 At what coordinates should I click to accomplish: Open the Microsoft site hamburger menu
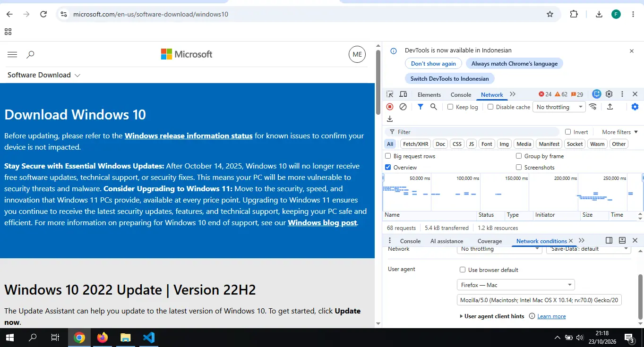pyautogui.click(x=12, y=54)
